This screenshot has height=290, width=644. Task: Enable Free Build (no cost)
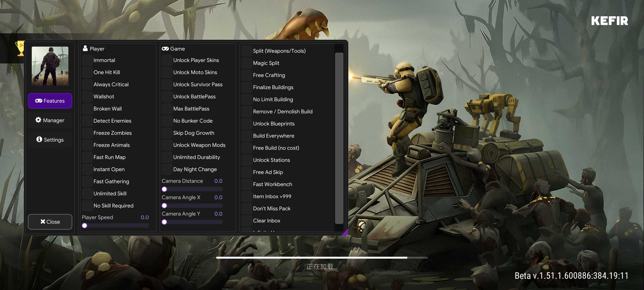click(x=247, y=148)
